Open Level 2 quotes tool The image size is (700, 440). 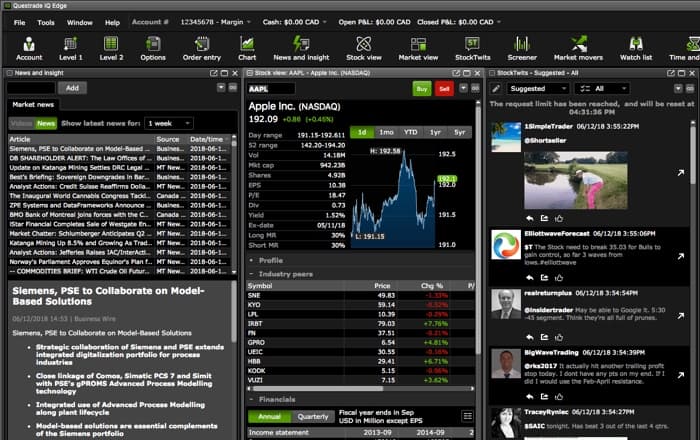point(111,49)
